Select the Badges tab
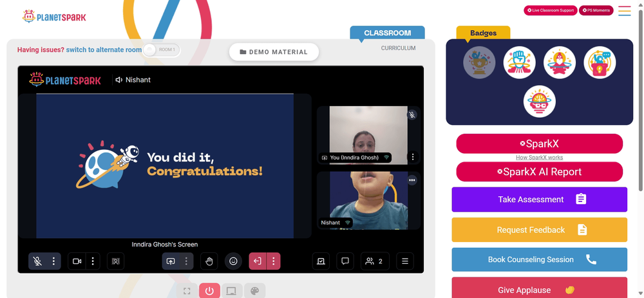 click(x=484, y=33)
